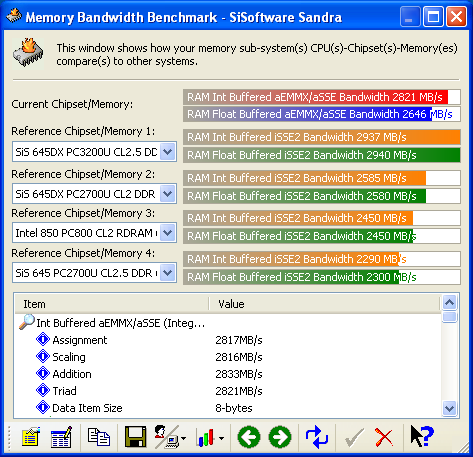Refresh benchmark with blue arrows icon
473x457 pixels.
click(x=317, y=437)
